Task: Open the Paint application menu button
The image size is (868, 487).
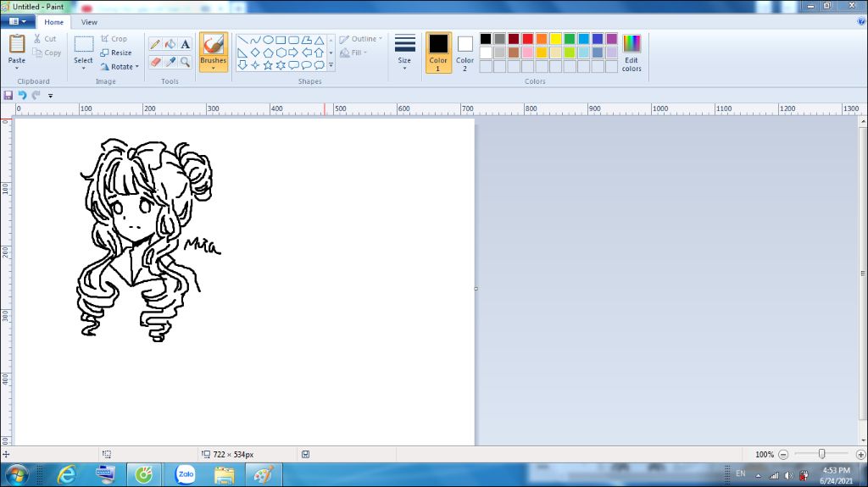Action: tap(18, 21)
